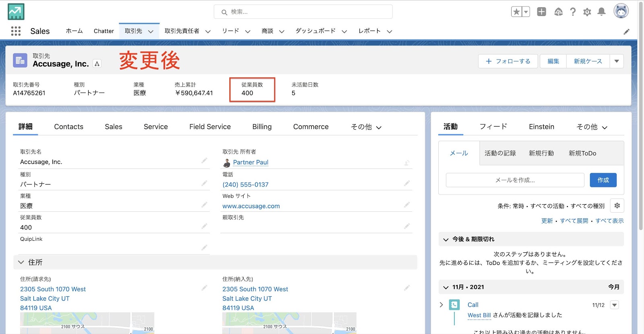Switch to the フィード tab
This screenshot has height=334, width=644.
493,127
